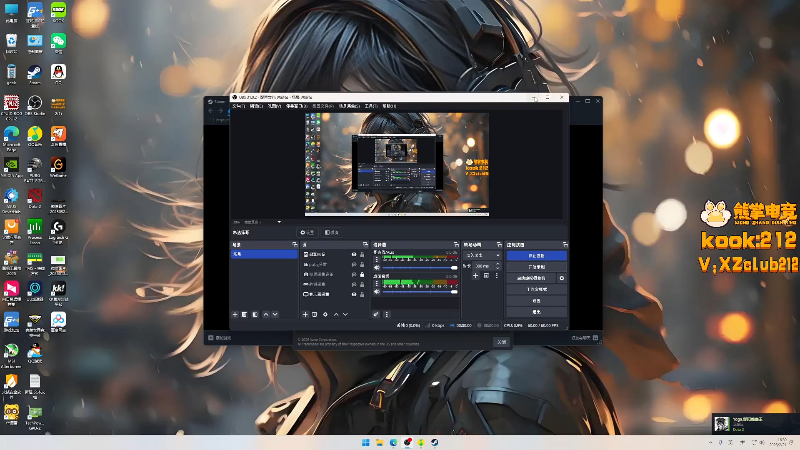Toggle visibility of the game capture source
800x450 pixels.
point(354,284)
